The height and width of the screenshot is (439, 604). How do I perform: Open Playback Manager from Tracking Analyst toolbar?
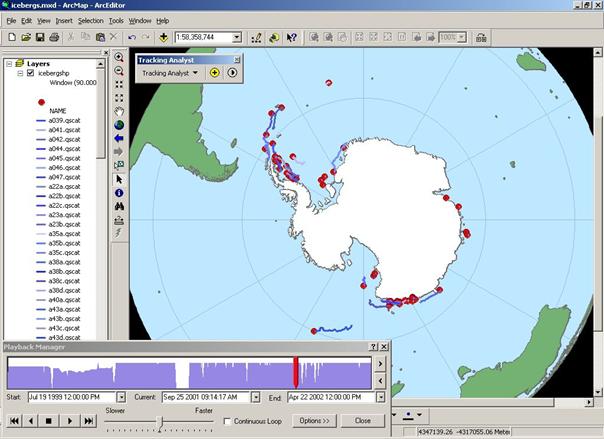pyautogui.click(x=232, y=73)
